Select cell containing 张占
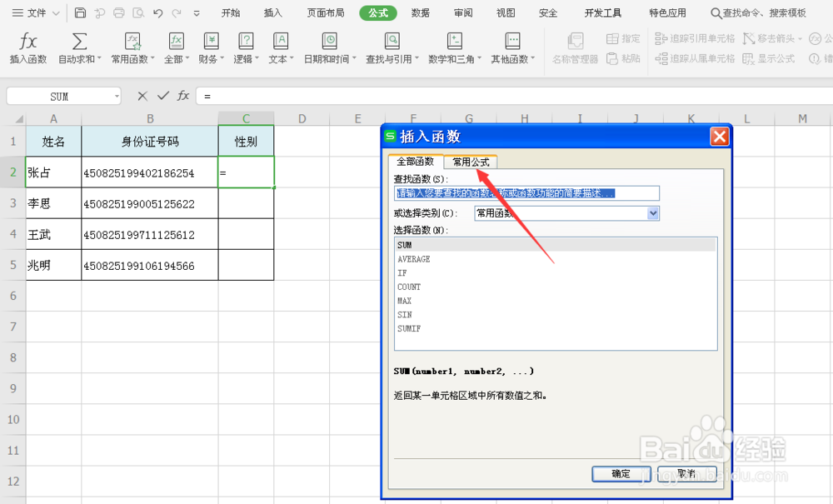This screenshot has height=504, width=833. (53, 172)
